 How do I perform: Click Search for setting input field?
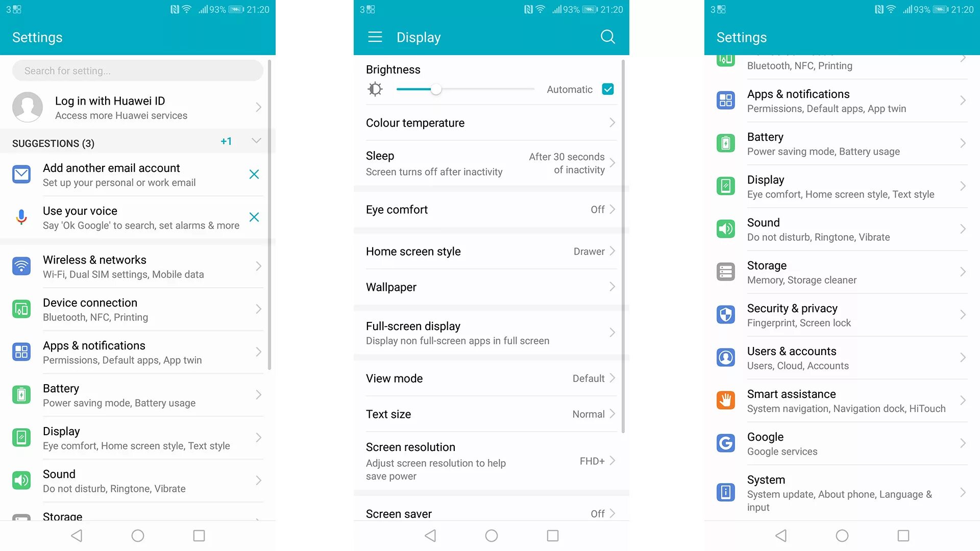click(x=137, y=70)
